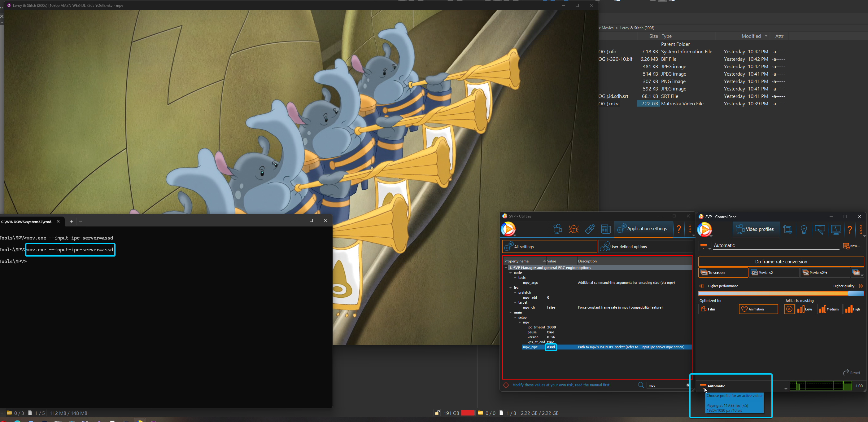Image resolution: width=868 pixels, height=422 pixels.
Task: Open the frame crop icon in Control Panel
Action: click(788, 230)
